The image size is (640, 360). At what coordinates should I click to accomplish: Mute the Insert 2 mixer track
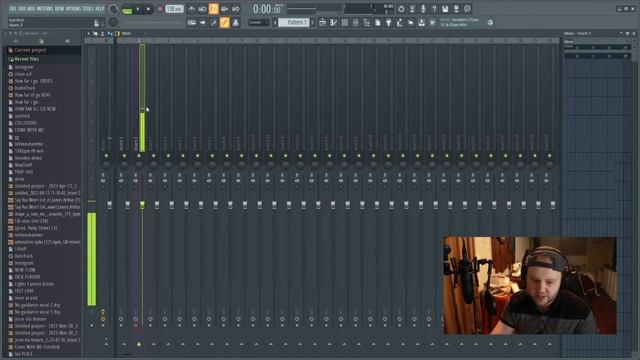139,156
